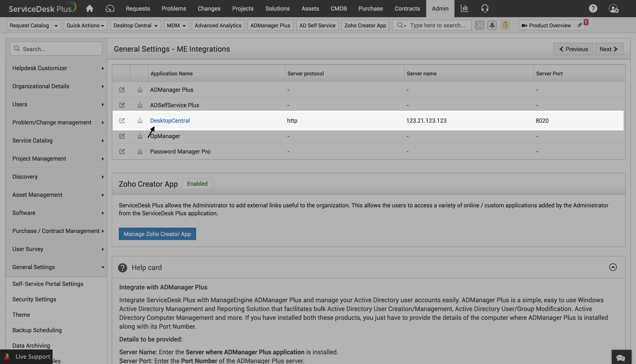The height and width of the screenshot is (364, 636).
Task: Open the home page icon
Action: click(x=89, y=8)
